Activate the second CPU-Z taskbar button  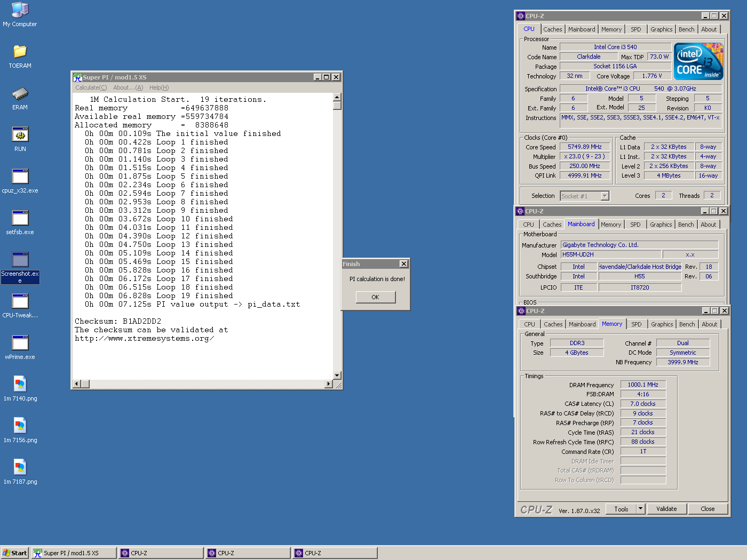(248, 553)
